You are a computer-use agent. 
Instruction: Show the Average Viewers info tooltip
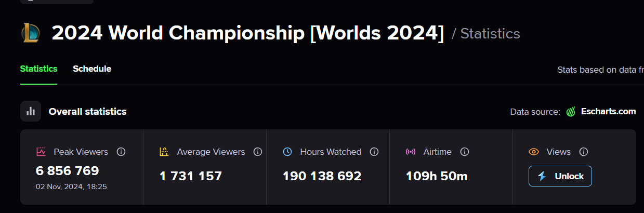pos(257,152)
